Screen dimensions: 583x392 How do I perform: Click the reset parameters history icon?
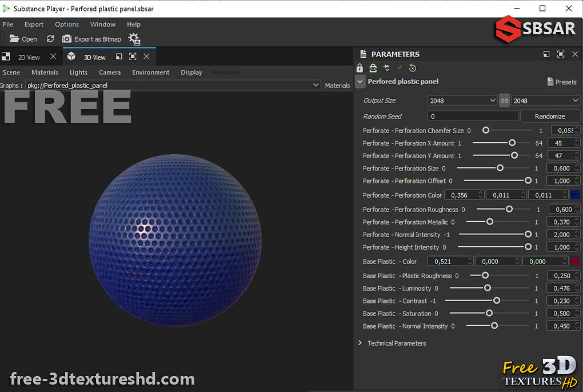[x=413, y=68]
